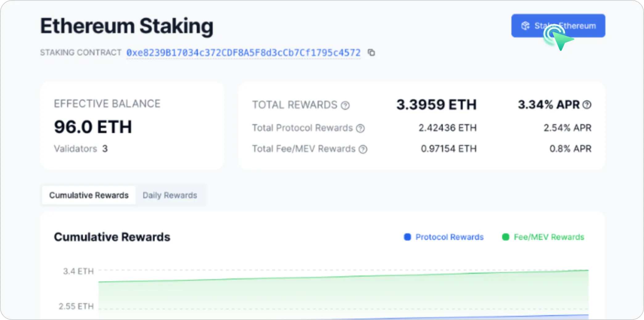Click the Validators count of 3
The image size is (644, 320).
point(105,149)
